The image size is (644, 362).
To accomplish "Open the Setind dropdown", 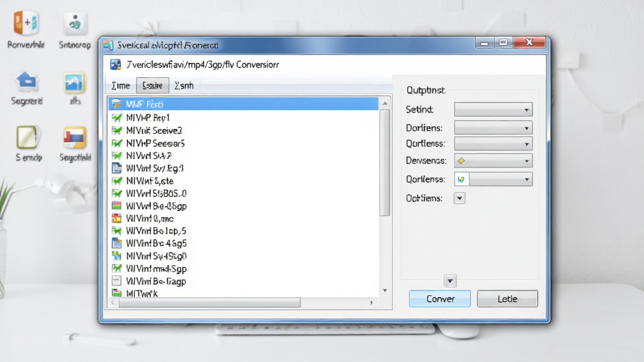I will point(493,109).
